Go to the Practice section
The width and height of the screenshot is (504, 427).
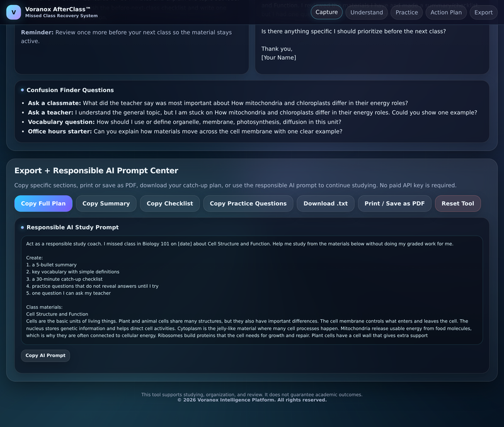(406, 12)
